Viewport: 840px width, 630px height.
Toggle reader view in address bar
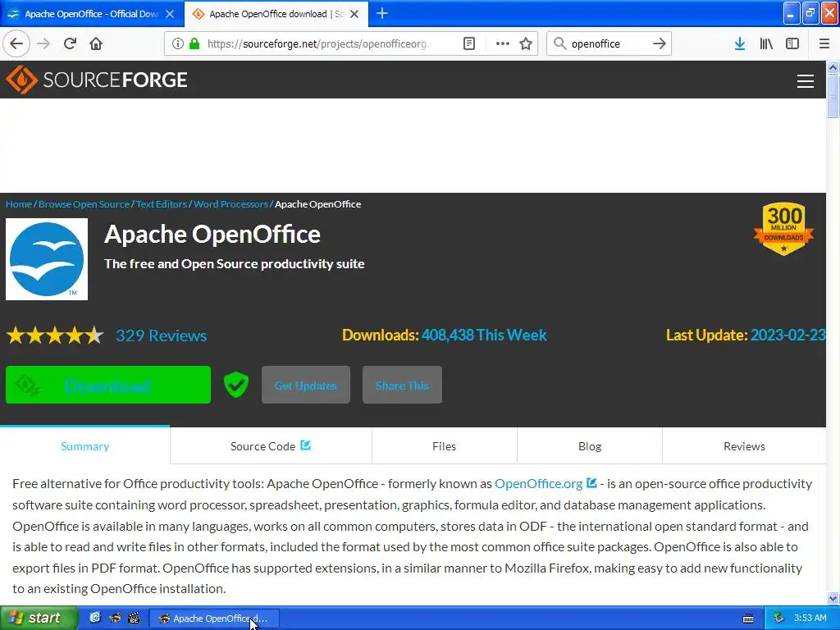(x=468, y=43)
